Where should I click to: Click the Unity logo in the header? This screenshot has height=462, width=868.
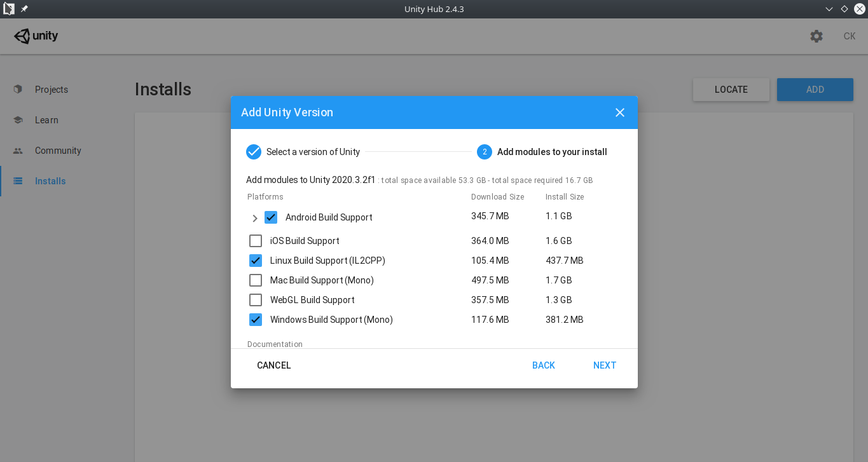pyautogui.click(x=36, y=36)
